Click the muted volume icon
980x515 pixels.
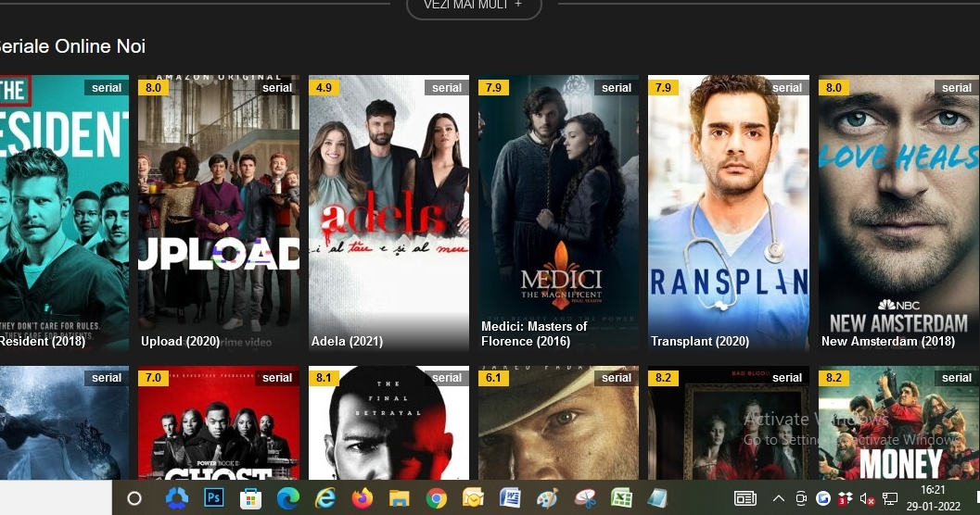pos(867,498)
